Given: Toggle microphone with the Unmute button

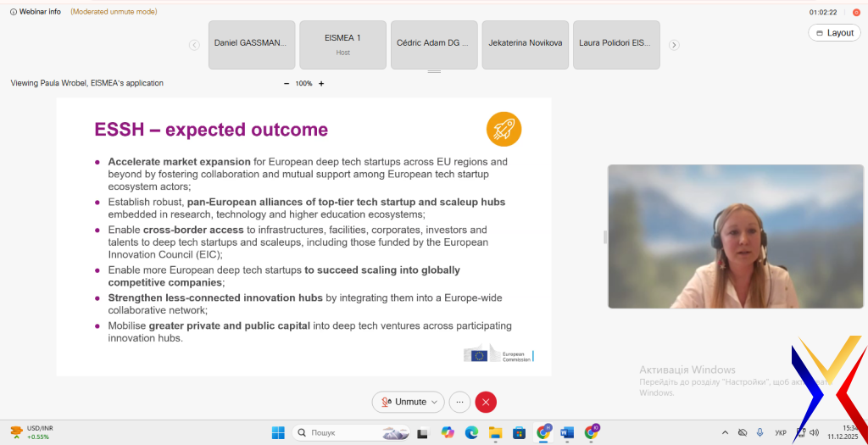Looking at the screenshot, I should tap(403, 402).
